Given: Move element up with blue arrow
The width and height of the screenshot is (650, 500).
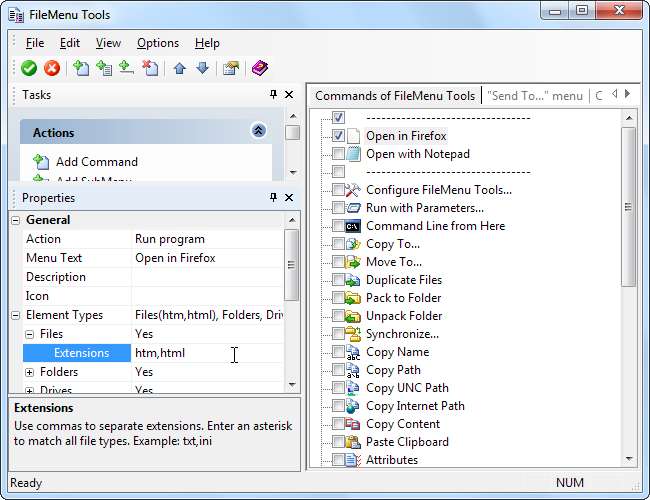Looking at the screenshot, I should point(180,68).
